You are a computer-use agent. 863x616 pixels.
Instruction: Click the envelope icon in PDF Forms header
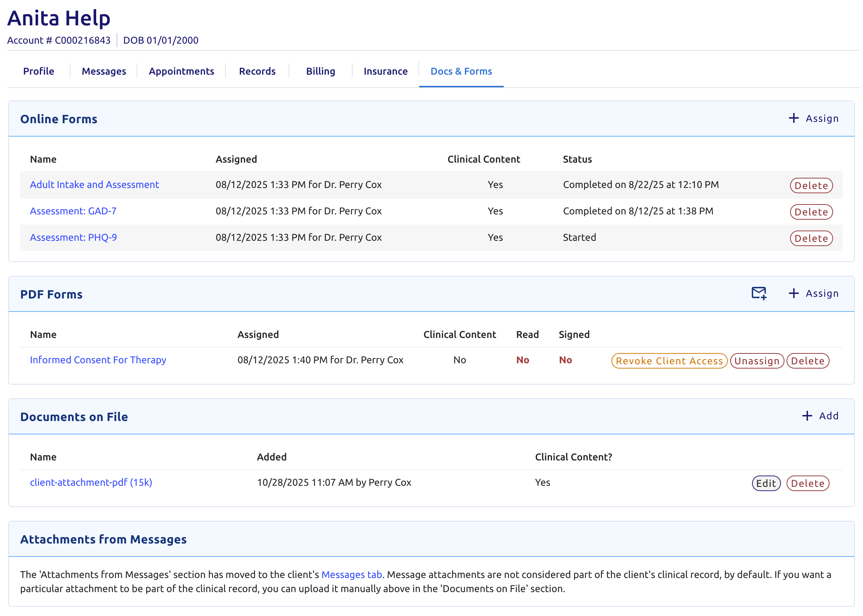759,293
